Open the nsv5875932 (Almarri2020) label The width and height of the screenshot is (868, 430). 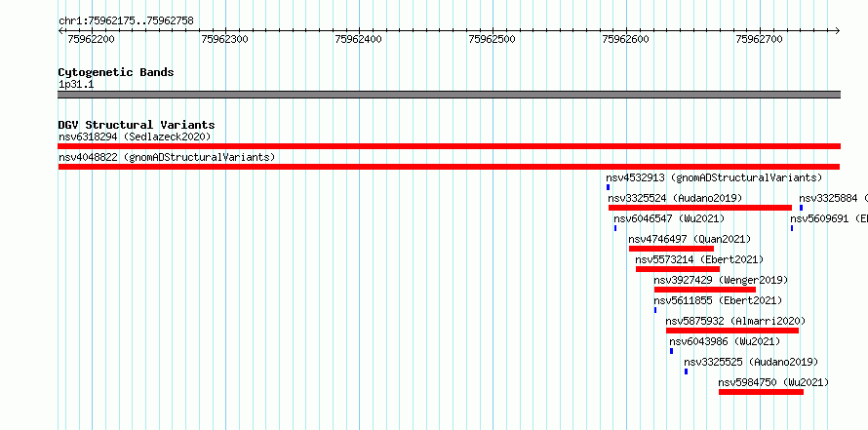click(x=735, y=321)
